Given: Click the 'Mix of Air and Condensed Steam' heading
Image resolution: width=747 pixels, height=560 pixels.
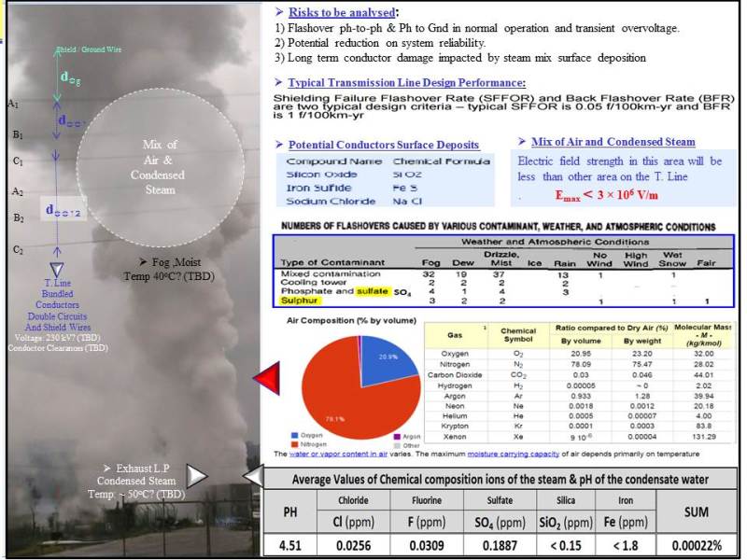Looking at the screenshot, I should tap(613, 142).
